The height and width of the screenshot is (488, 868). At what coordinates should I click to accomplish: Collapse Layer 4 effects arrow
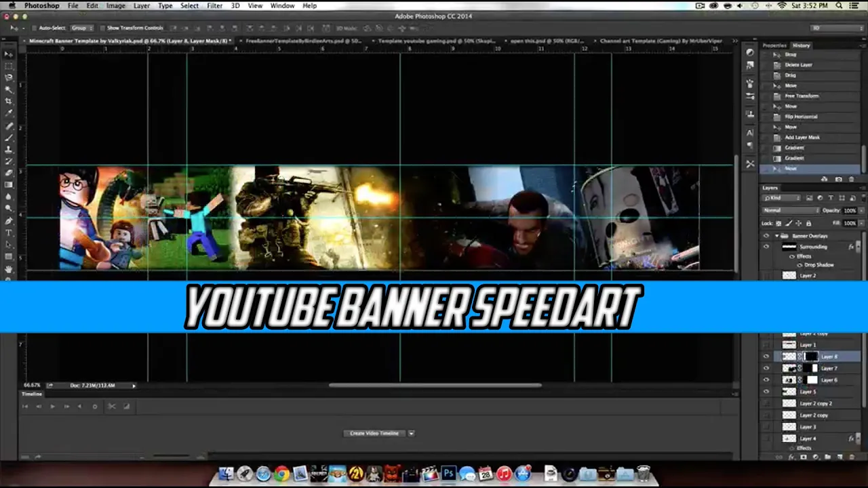click(x=857, y=439)
